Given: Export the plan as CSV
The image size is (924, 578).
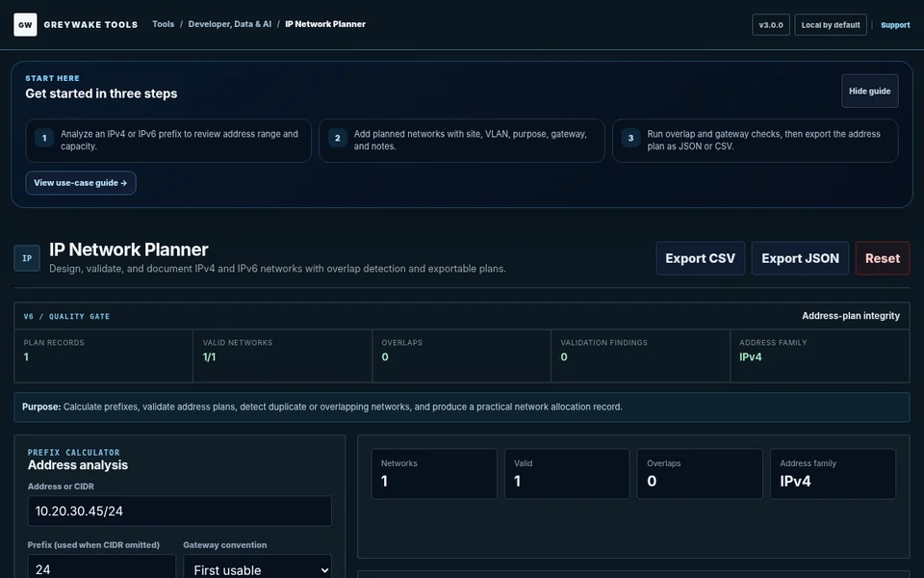Looking at the screenshot, I should 700,258.
